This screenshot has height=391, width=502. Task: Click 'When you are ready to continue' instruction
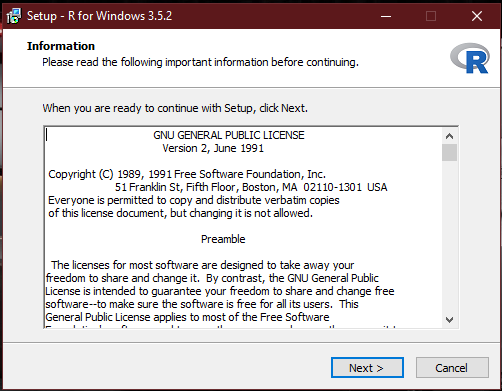click(x=175, y=108)
